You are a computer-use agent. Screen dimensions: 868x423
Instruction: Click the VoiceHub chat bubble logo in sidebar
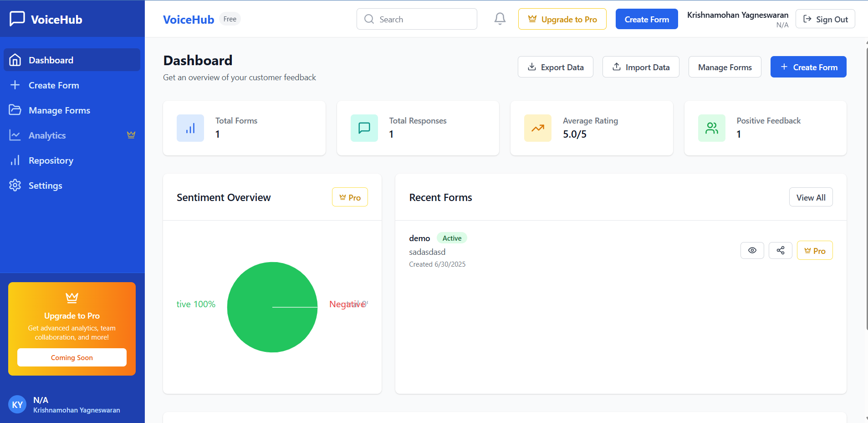coord(17,19)
